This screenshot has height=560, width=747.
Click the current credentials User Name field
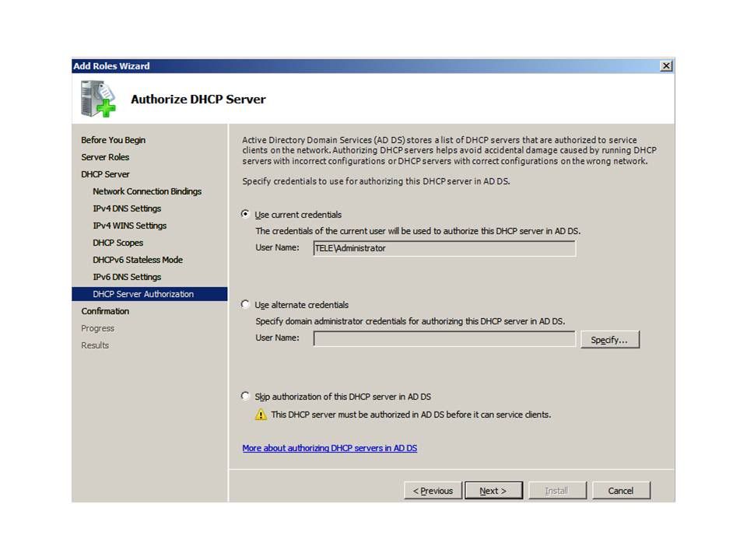[x=444, y=248]
